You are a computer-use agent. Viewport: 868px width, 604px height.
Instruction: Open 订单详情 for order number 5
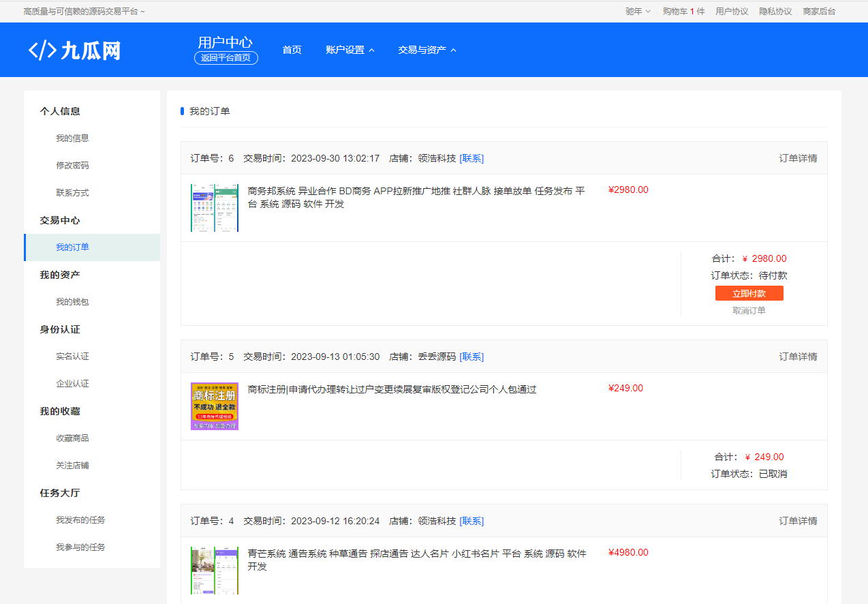798,357
